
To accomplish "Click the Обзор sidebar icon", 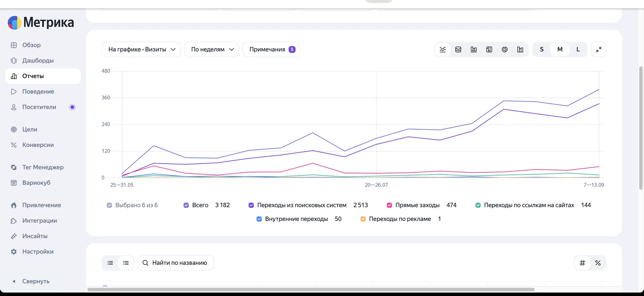I will (14, 45).
